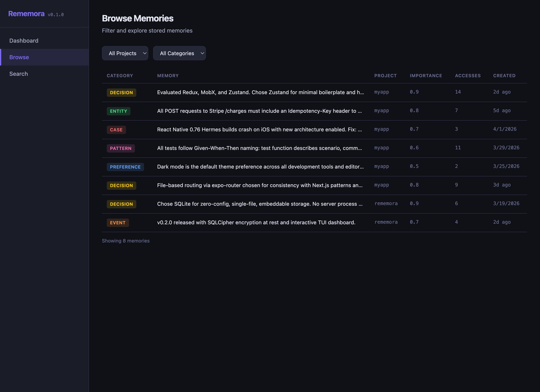Select the PREFERENCE badge on the dark mode row
Image resolution: width=540 pixels, height=392 pixels.
[x=125, y=167]
